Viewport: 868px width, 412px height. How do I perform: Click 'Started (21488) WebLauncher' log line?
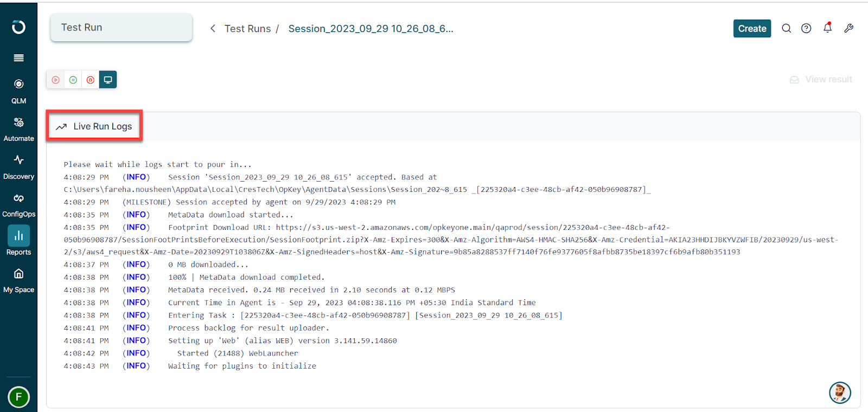click(238, 353)
